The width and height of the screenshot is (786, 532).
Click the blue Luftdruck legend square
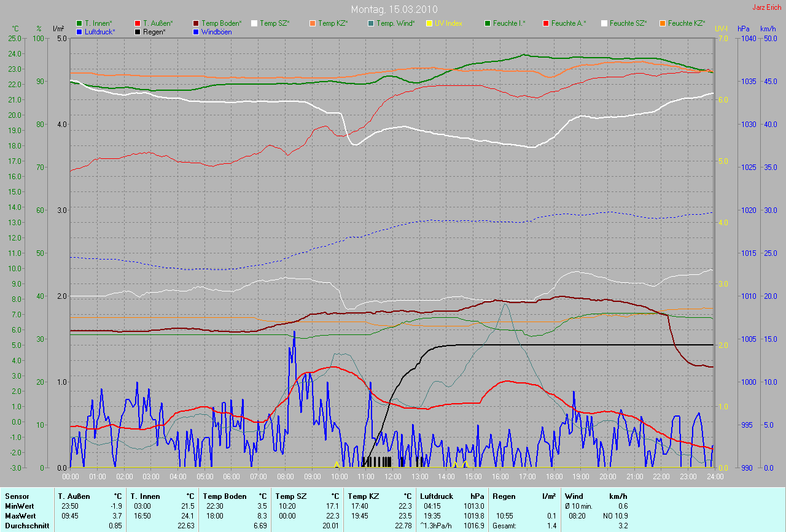tap(79, 32)
